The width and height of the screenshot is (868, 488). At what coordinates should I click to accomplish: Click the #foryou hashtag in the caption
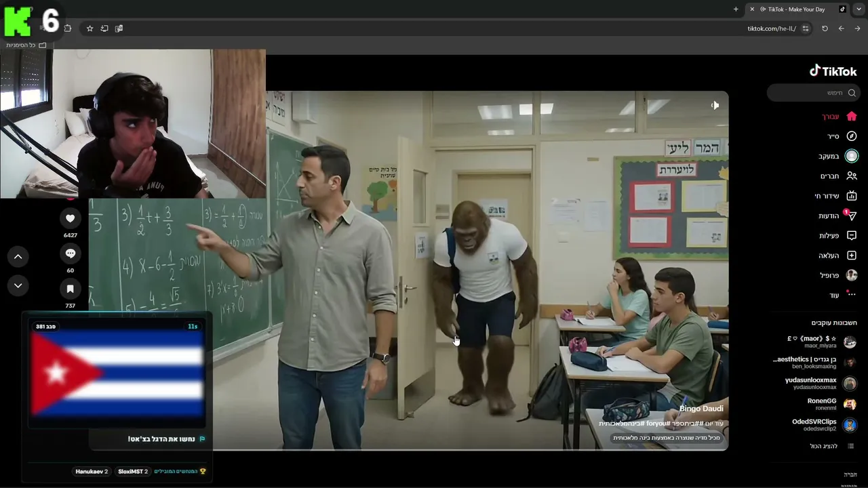click(657, 424)
